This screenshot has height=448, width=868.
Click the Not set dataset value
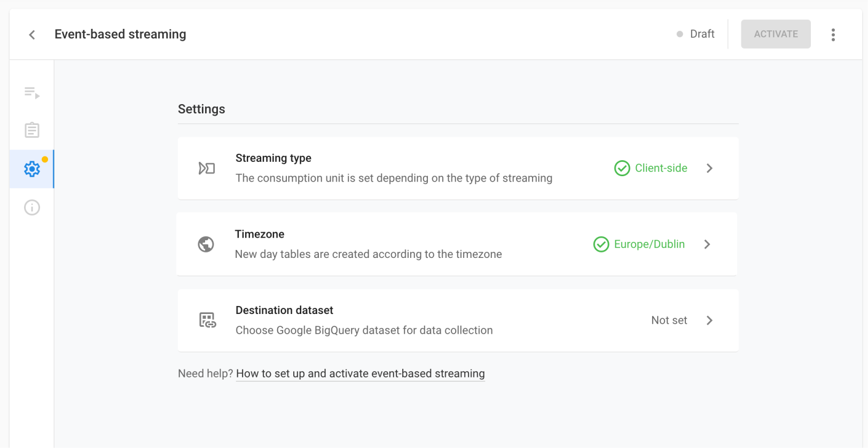(x=669, y=320)
